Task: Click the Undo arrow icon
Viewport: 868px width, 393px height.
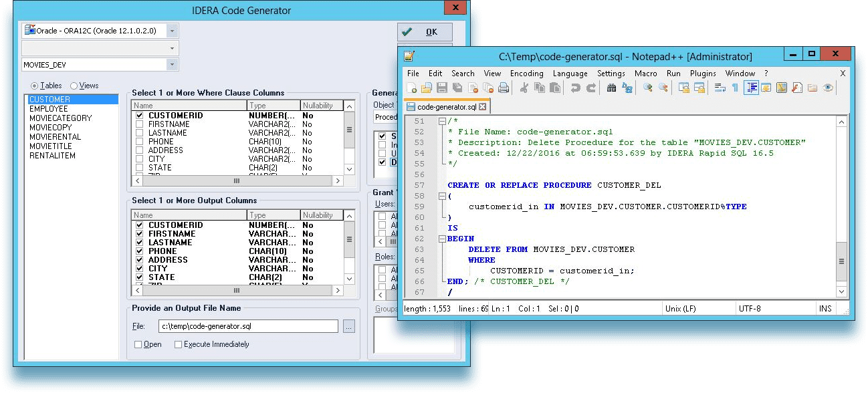Action: coord(575,88)
